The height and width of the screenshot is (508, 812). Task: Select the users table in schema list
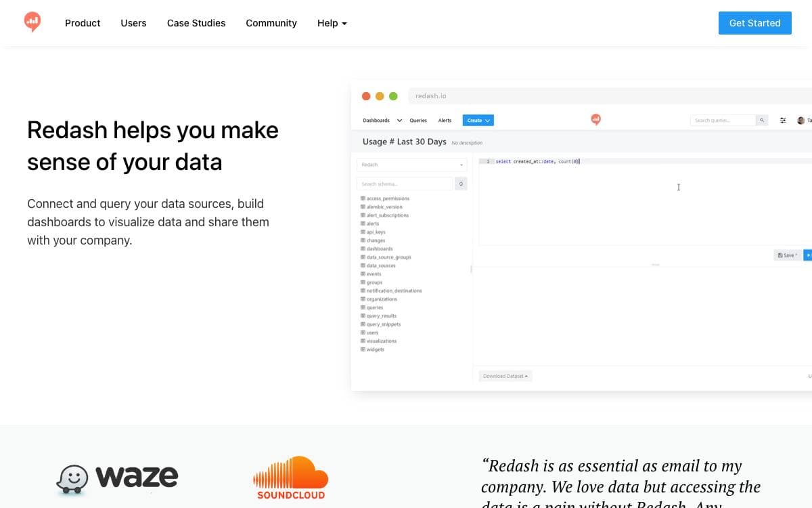pyautogui.click(x=369, y=333)
